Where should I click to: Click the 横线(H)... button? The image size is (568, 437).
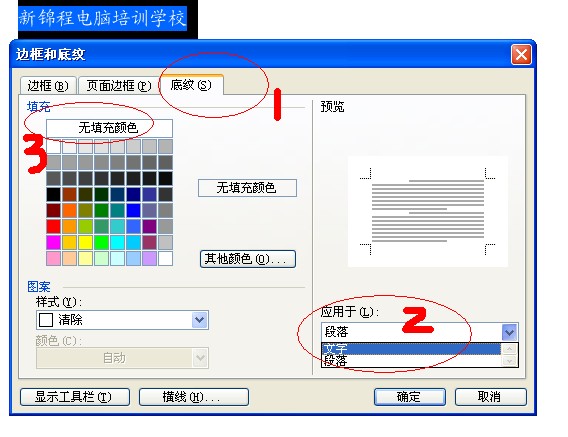[x=194, y=397]
